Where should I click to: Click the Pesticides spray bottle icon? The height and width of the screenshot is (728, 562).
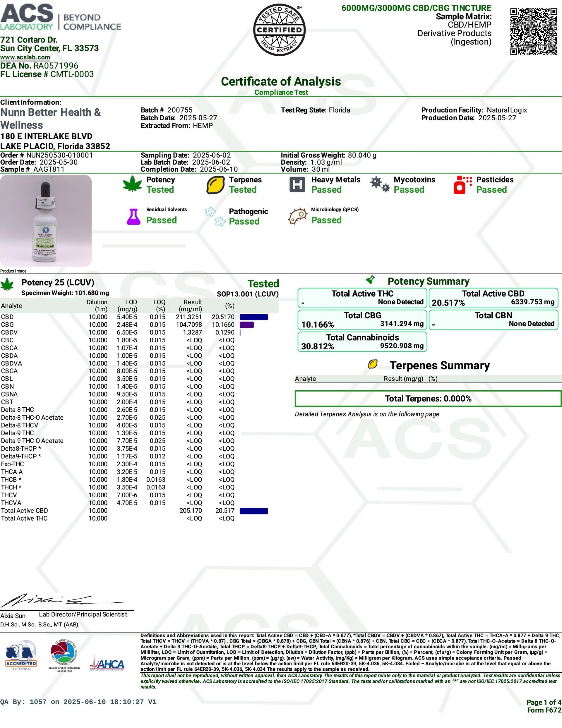tap(462, 185)
